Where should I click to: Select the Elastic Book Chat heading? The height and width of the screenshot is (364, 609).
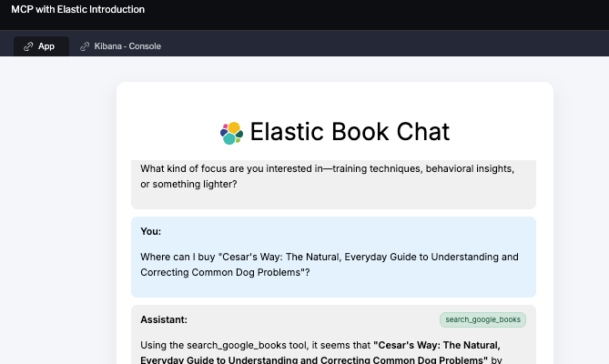(350, 132)
